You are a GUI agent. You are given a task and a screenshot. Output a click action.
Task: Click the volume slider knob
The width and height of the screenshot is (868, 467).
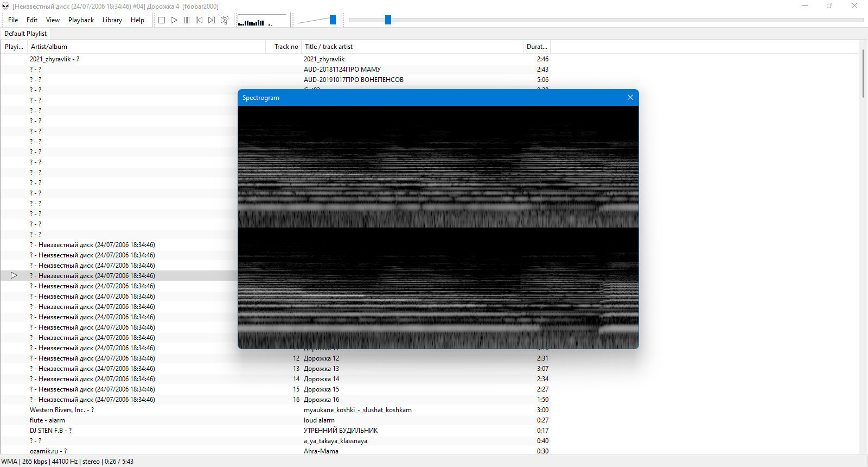[x=333, y=20]
